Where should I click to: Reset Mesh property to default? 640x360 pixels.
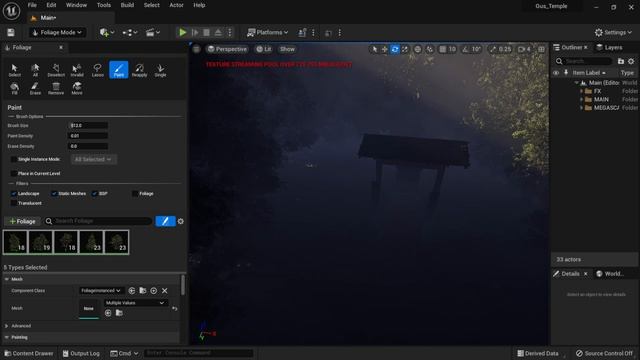[175, 309]
